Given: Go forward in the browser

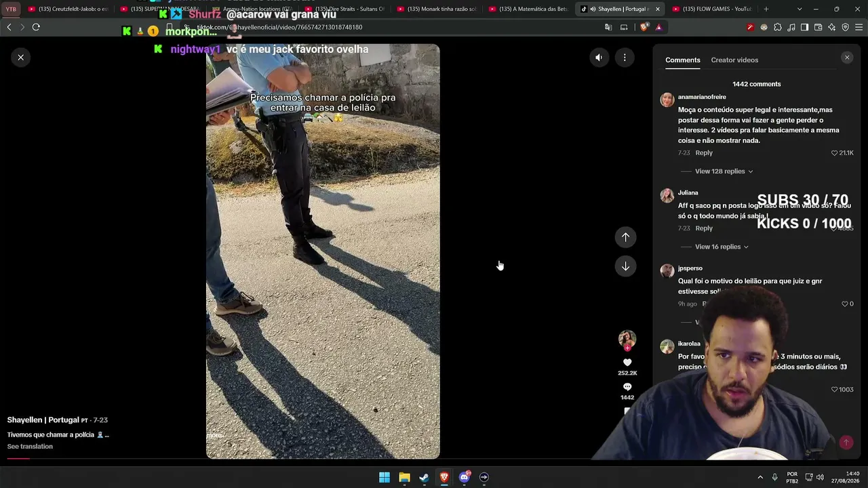Looking at the screenshot, I should point(22,27).
